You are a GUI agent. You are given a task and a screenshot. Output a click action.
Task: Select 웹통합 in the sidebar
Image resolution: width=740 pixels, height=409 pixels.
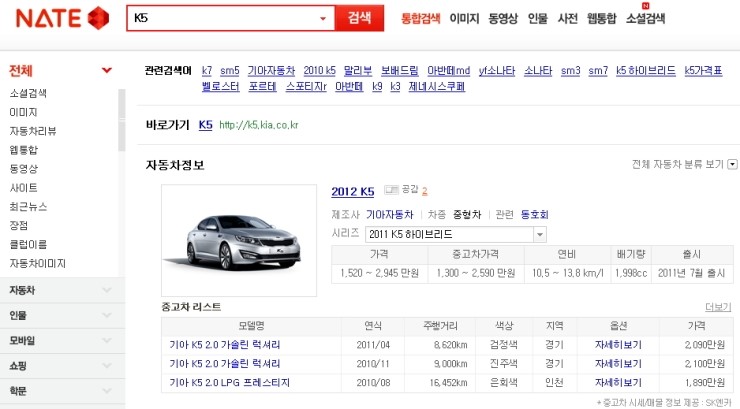pyautogui.click(x=23, y=150)
